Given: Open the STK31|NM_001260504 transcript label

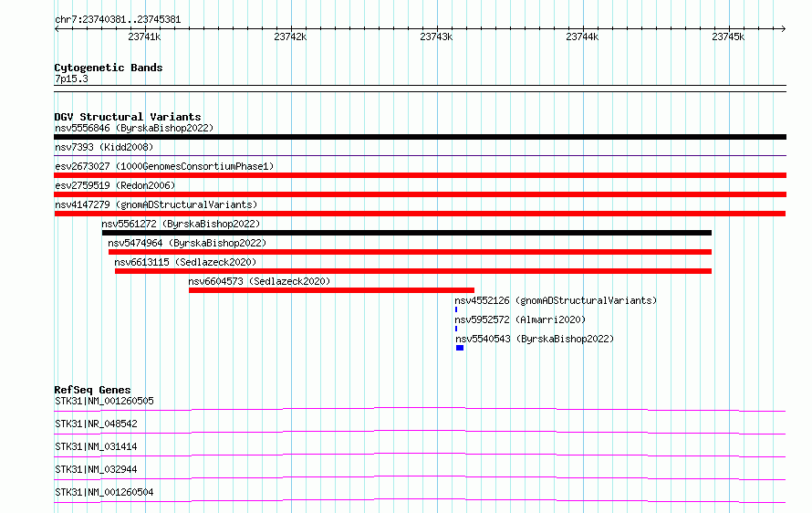Looking at the screenshot, I should point(104,492).
